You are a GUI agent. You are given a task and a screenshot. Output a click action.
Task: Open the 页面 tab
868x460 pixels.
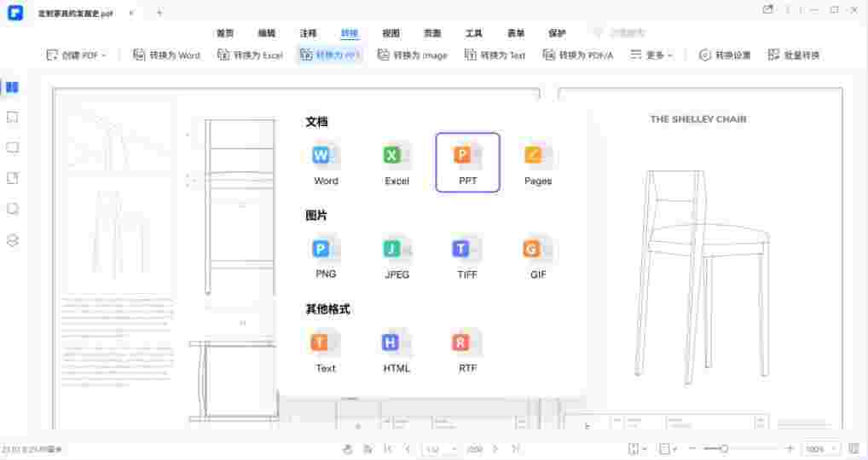pyautogui.click(x=432, y=33)
